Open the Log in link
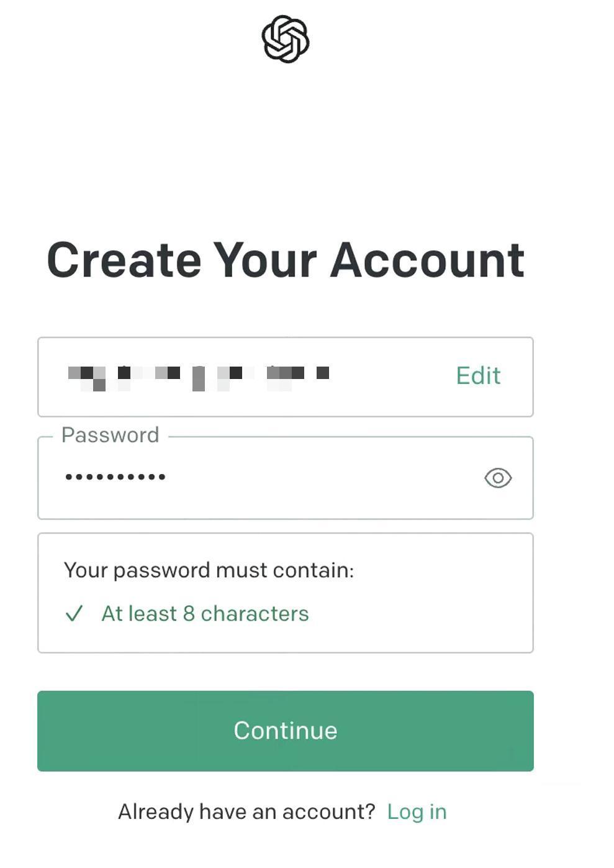 (x=417, y=811)
